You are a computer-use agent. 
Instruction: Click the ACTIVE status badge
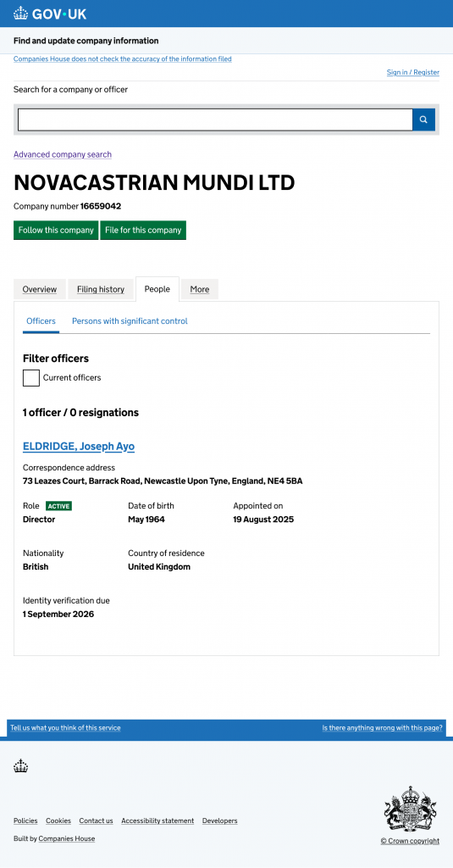[58, 506]
